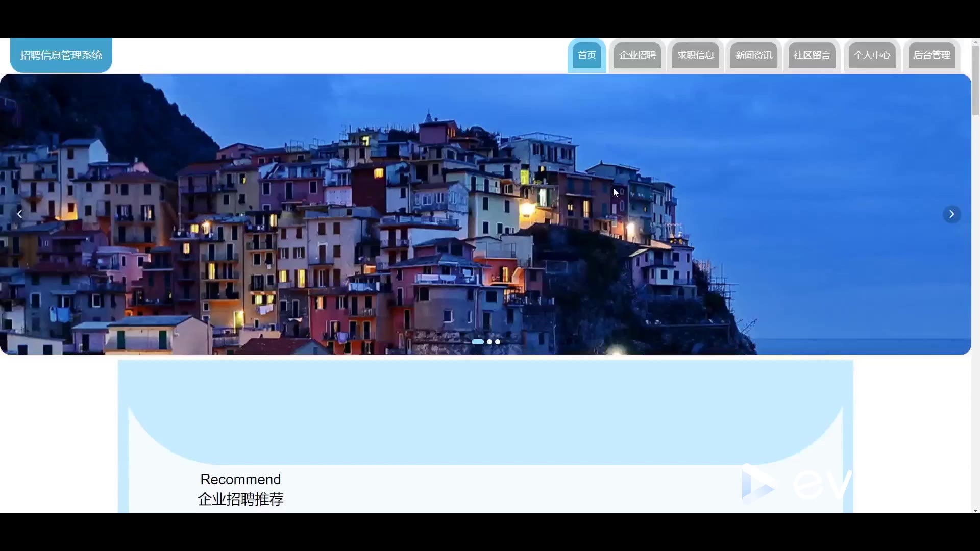This screenshot has width=980, height=551.
Task: Advance to the next carousel slide arrow
Action: [x=951, y=214]
